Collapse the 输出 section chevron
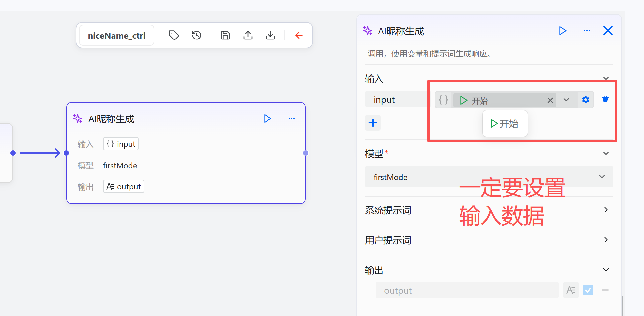 coord(606,270)
